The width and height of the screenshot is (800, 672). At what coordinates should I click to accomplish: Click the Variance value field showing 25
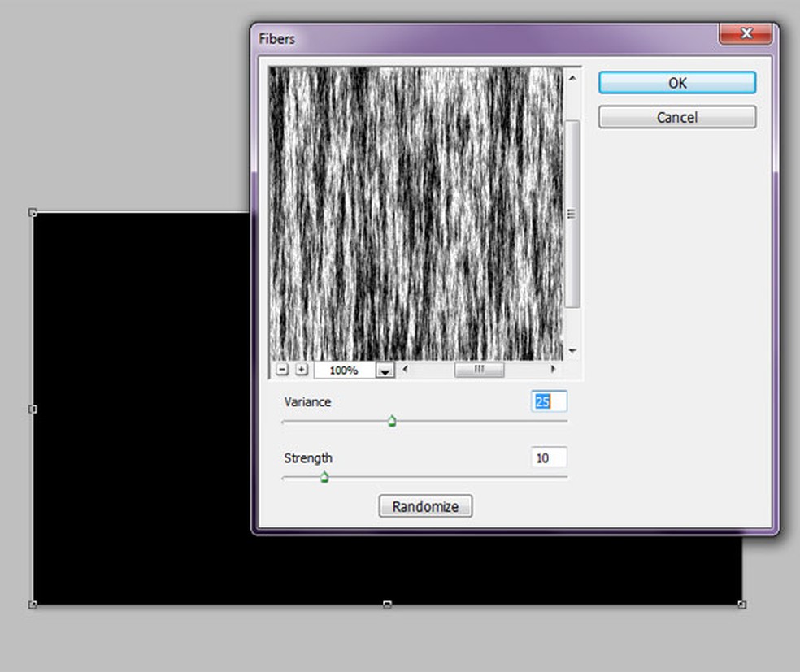click(x=549, y=401)
